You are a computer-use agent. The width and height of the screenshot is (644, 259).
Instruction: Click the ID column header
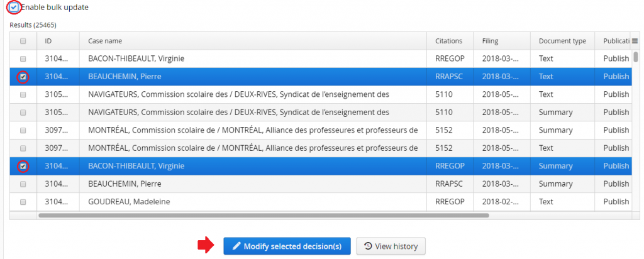(48, 41)
